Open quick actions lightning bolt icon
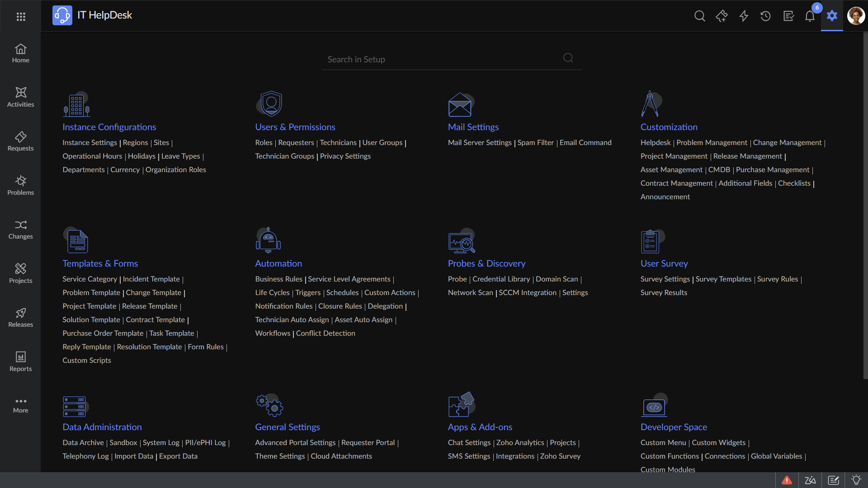The width and height of the screenshot is (868, 488). click(744, 15)
